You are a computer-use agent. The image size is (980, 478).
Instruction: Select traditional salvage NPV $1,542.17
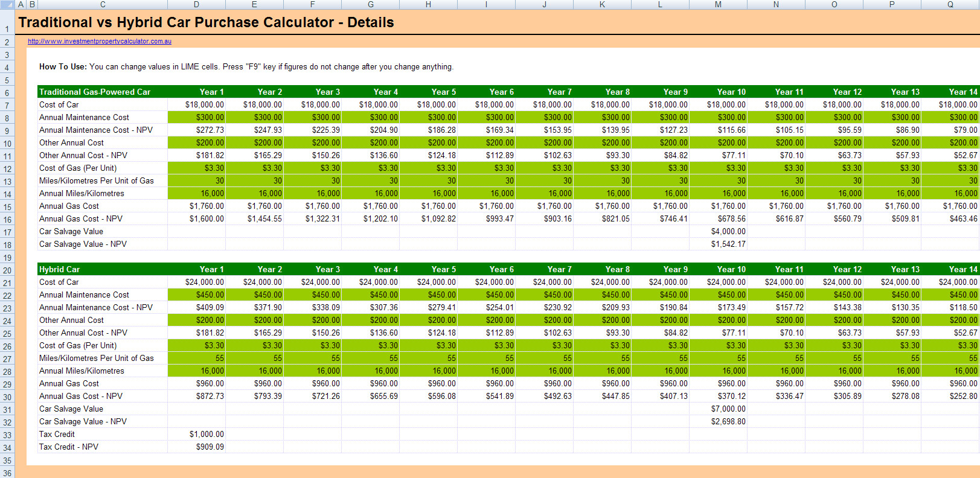point(718,244)
